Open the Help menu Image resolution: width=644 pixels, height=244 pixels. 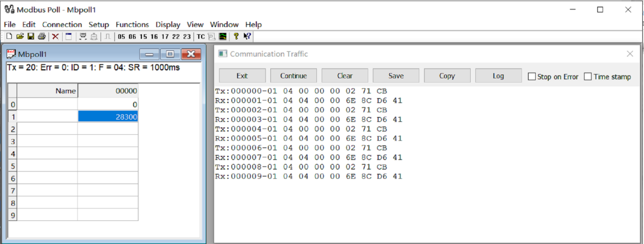tap(254, 25)
